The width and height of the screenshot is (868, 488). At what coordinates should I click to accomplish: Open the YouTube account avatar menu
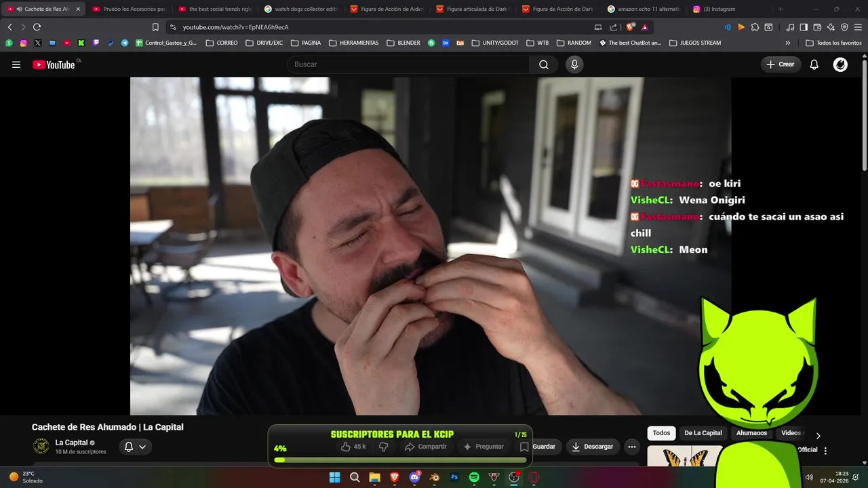pyautogui.click(x=840, y=64)
